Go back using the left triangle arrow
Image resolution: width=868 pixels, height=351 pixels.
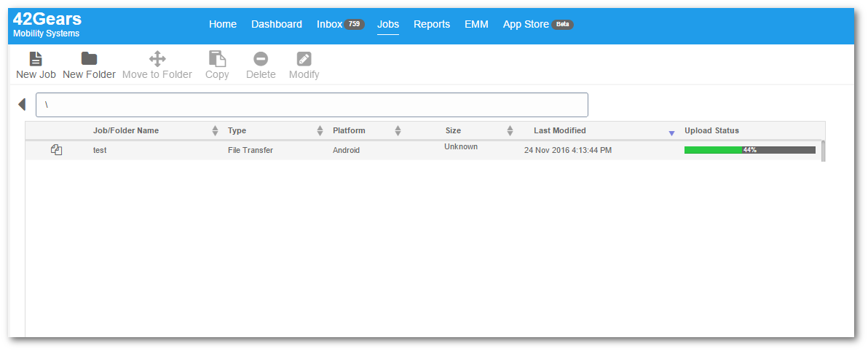(x=22, y=104)
